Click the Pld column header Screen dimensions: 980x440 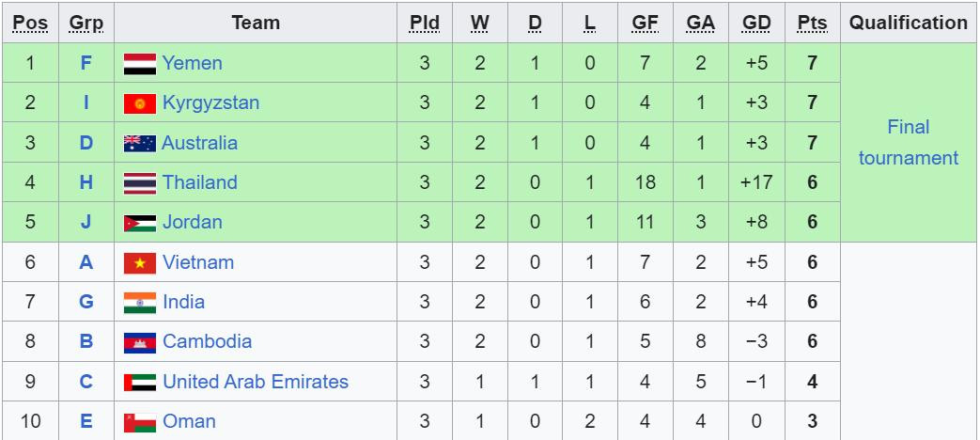point(425,23)
